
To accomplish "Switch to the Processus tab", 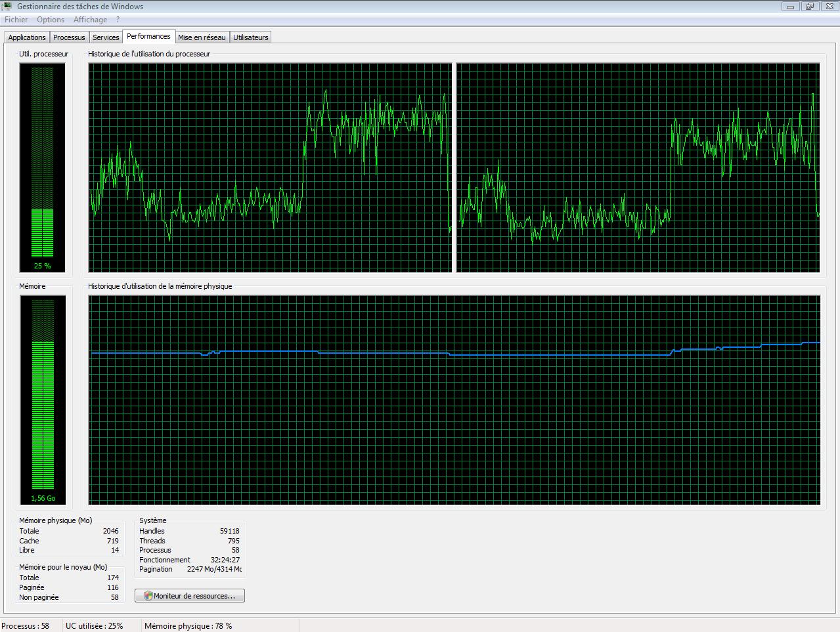I will (x=69, y=37).
